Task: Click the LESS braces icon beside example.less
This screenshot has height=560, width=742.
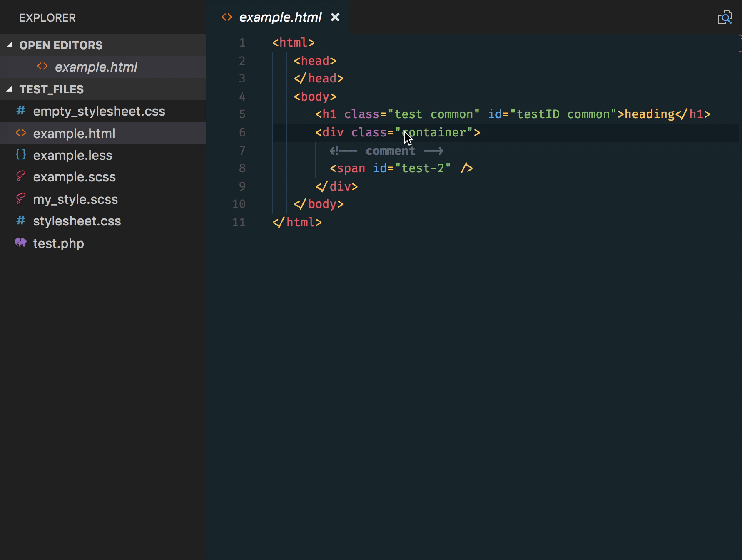Action: (21, 155)
